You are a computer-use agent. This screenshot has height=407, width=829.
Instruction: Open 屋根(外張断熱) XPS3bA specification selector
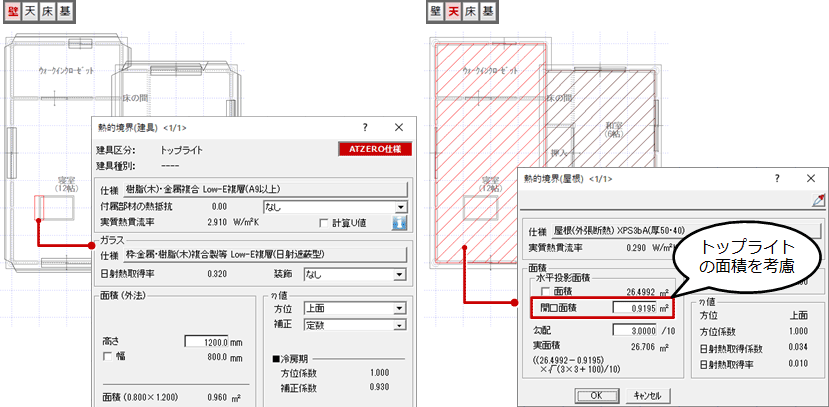[x=686, y=231]
